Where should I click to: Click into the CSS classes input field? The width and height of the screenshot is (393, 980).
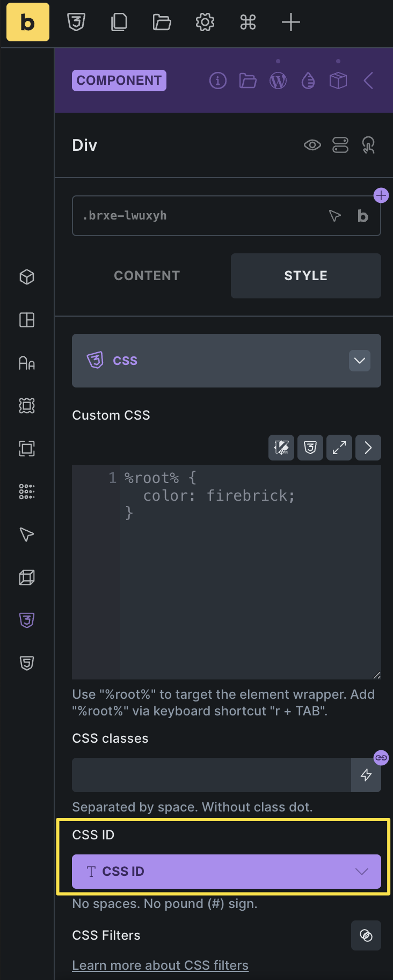click(211, 774)
